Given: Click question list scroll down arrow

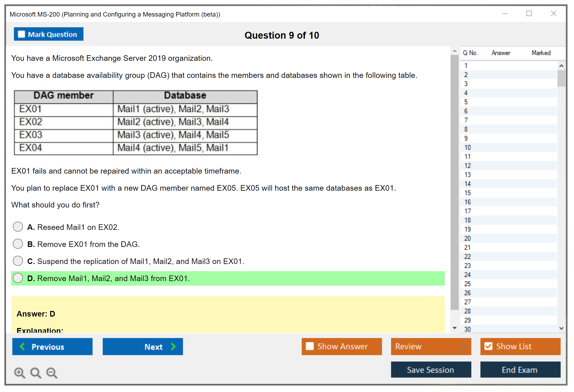Looking at the screenshot, I should (561, 328).
